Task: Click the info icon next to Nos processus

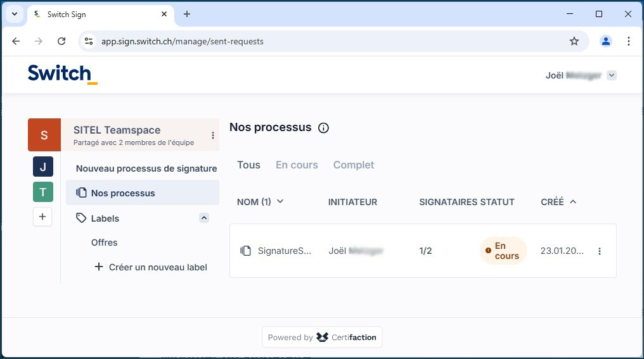Action: (324, 128)
